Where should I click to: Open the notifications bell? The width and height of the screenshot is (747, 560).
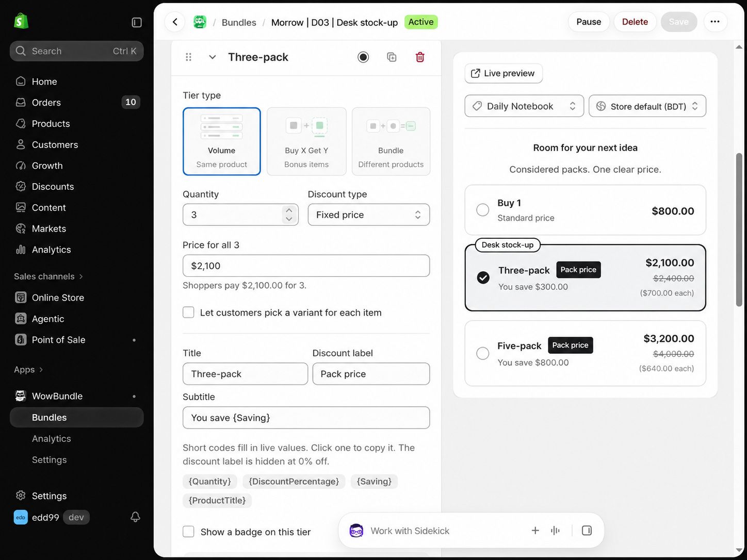135,517
